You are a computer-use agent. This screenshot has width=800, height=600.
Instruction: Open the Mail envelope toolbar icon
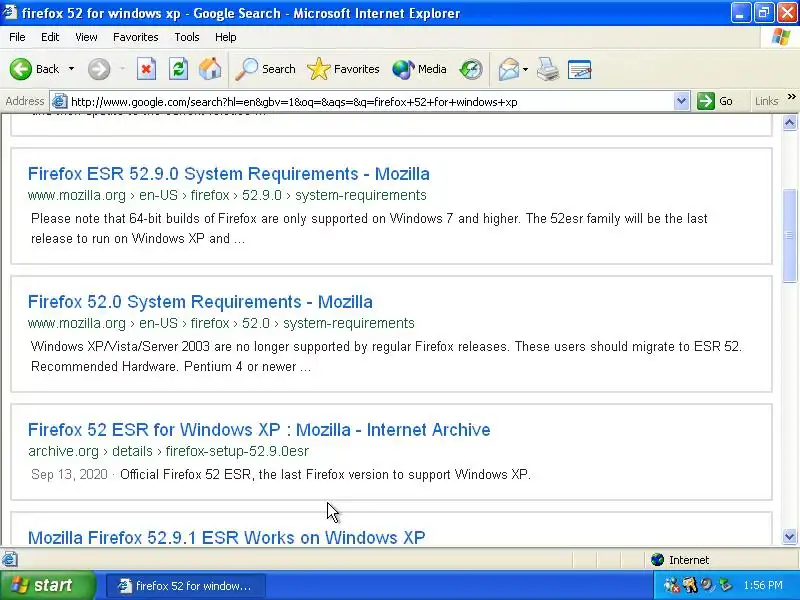[509, 69]
